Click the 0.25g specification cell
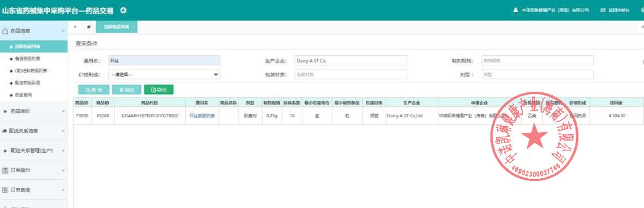The image size is (644, 208). (271, 116)
